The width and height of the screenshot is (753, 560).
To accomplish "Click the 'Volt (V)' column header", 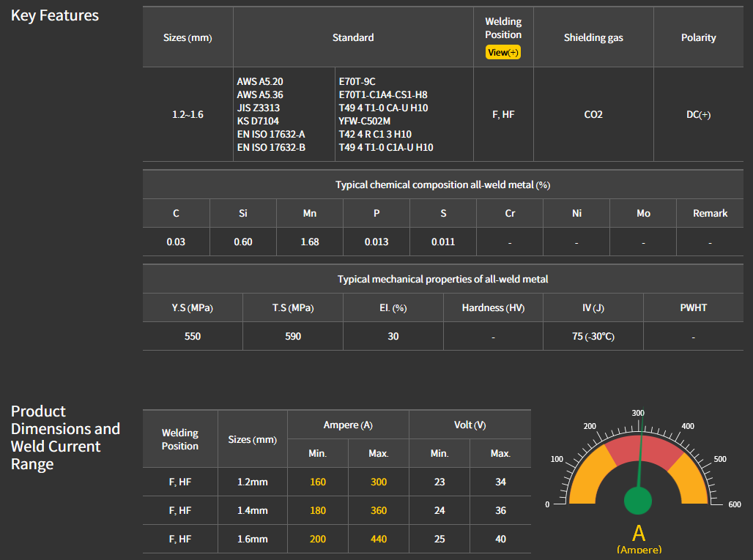I will point(470,425).
